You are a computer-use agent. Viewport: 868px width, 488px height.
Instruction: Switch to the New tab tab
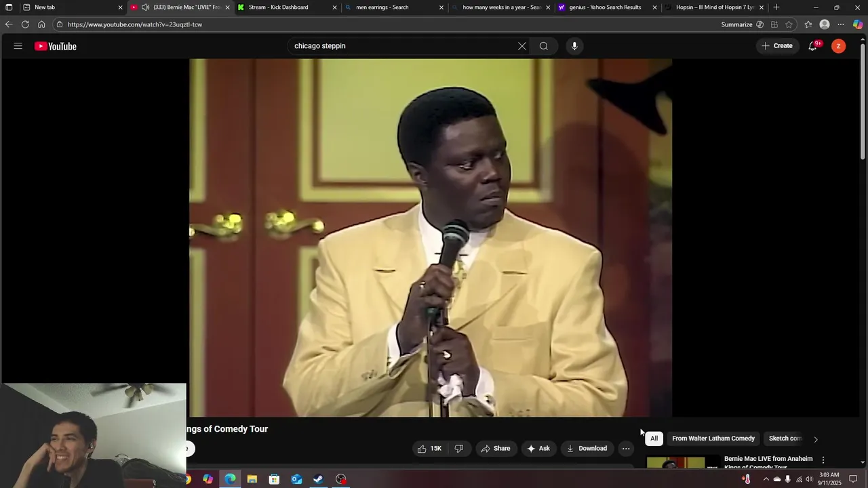(73, 7)
